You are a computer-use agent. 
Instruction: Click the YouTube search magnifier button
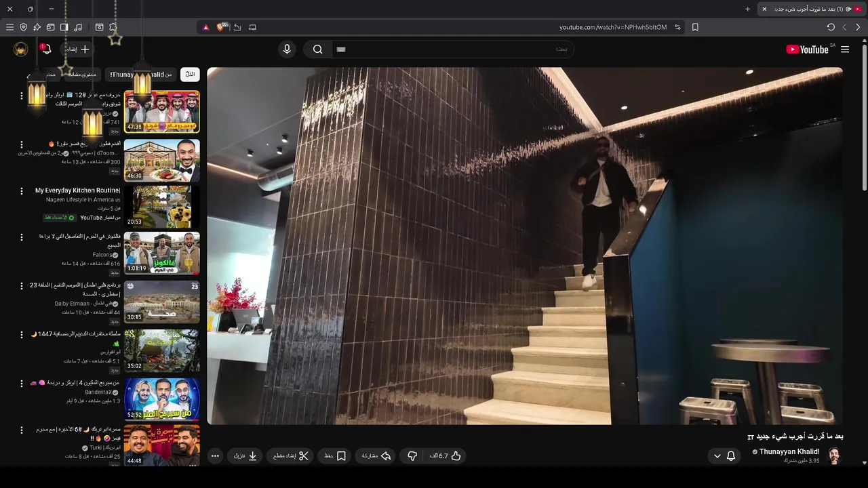[x=317, y=49]
